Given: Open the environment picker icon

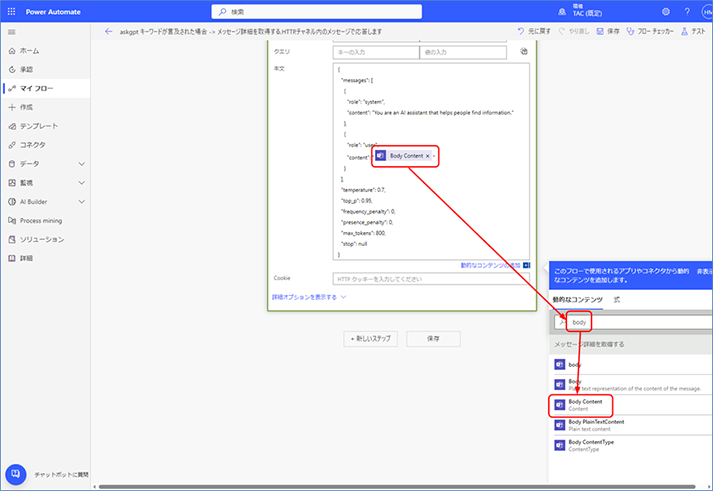Looking at the screenshot, I should (x=562, y=12).
